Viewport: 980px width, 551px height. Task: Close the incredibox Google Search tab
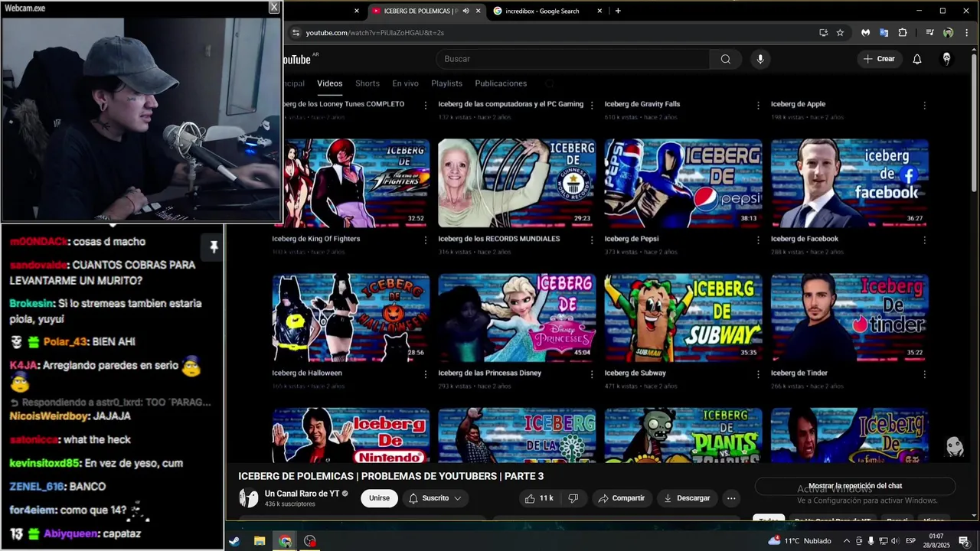tap(599, 11)
